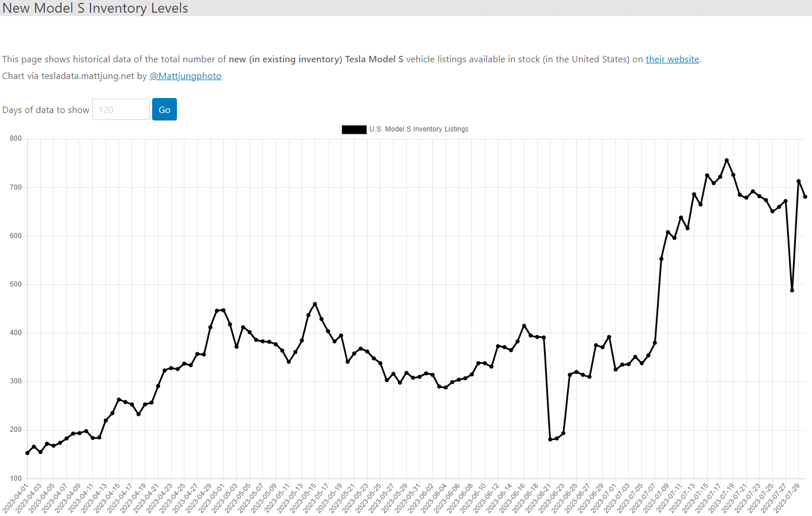The width and height of the screenshot is (812, 516).
Task: Focus the Days of data input field
Action: pyautogui.click(x=121, y=110)
